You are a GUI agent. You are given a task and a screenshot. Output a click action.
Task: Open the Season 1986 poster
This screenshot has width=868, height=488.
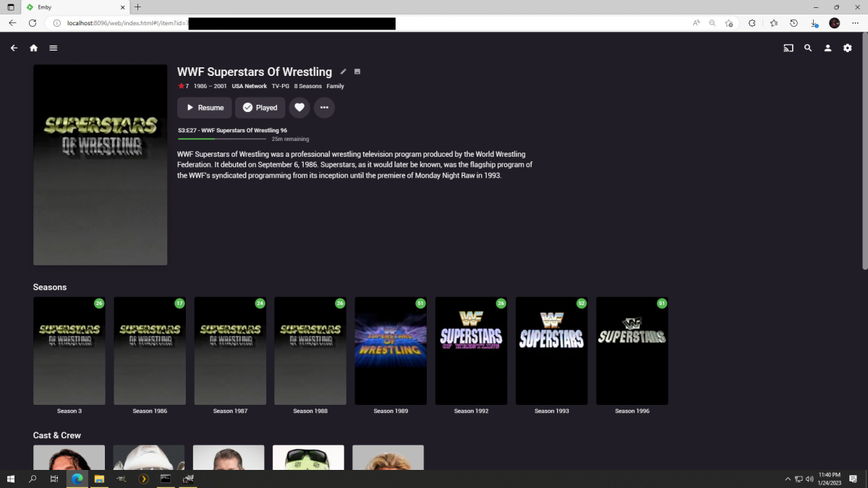pyautogui.click(x=150, y=351)
